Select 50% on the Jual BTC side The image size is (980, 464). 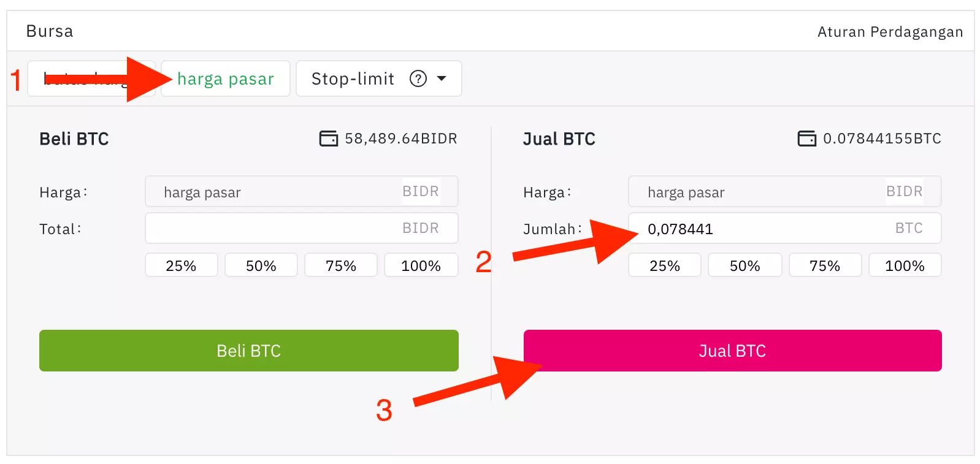pos(745,265)
